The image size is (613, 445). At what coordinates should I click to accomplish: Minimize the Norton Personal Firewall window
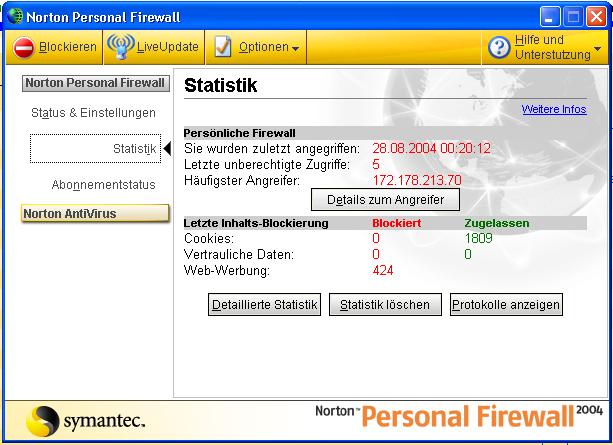550,17
